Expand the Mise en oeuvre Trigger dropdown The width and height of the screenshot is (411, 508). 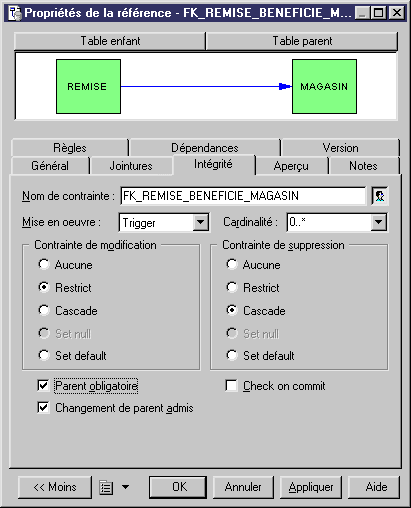pyautogui.click(x=201, y=222)
